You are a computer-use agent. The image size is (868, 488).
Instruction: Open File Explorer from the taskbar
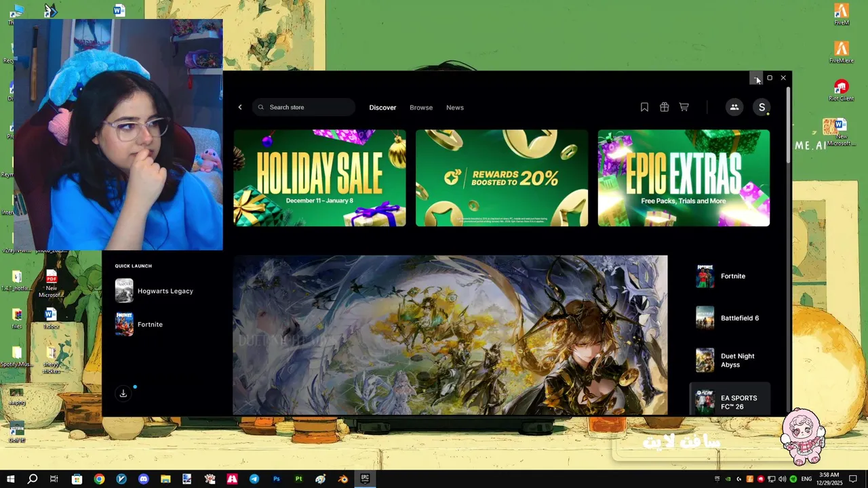[165, 479]
